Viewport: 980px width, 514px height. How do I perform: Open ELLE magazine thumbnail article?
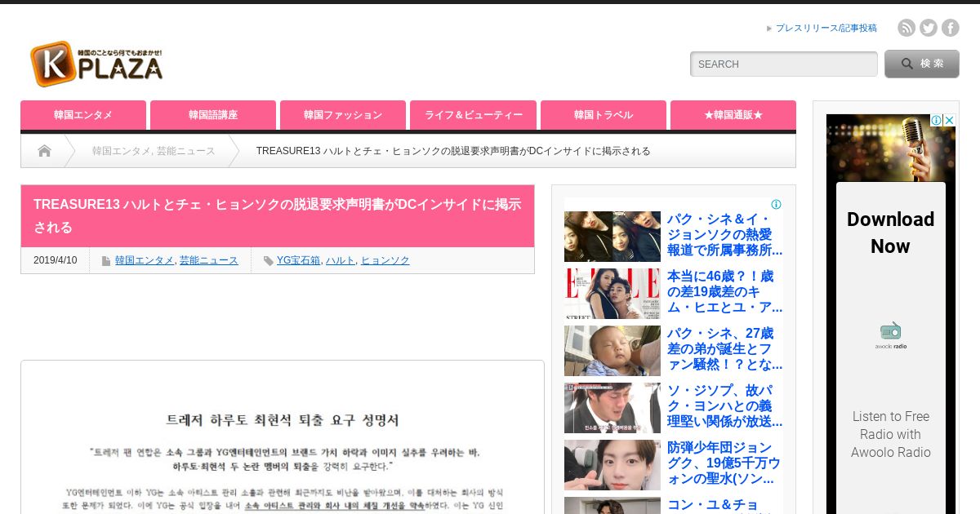tap(612, 294)
